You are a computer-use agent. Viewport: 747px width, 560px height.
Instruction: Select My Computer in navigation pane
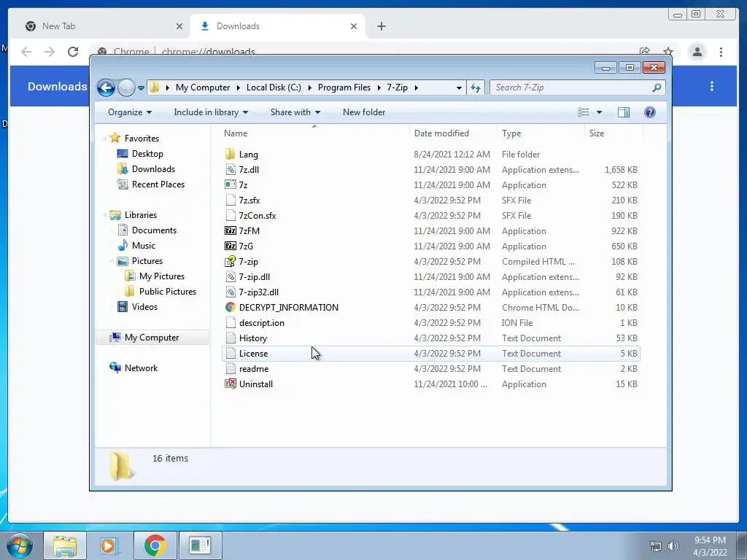[152, 337]
